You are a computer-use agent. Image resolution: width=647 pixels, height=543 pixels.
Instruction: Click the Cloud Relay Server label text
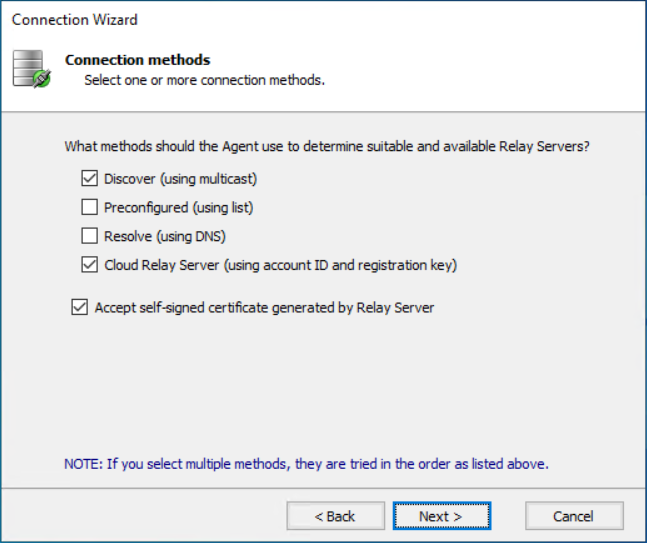(280, 265)
